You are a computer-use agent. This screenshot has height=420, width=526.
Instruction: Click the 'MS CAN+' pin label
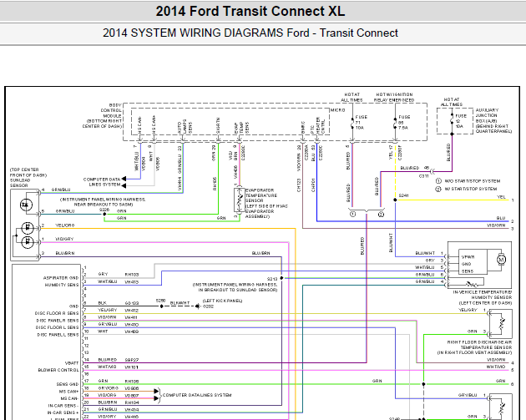coord(68,392)
